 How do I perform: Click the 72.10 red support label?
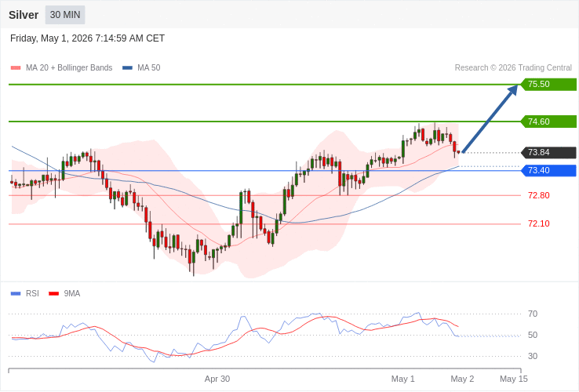[539, 223]
